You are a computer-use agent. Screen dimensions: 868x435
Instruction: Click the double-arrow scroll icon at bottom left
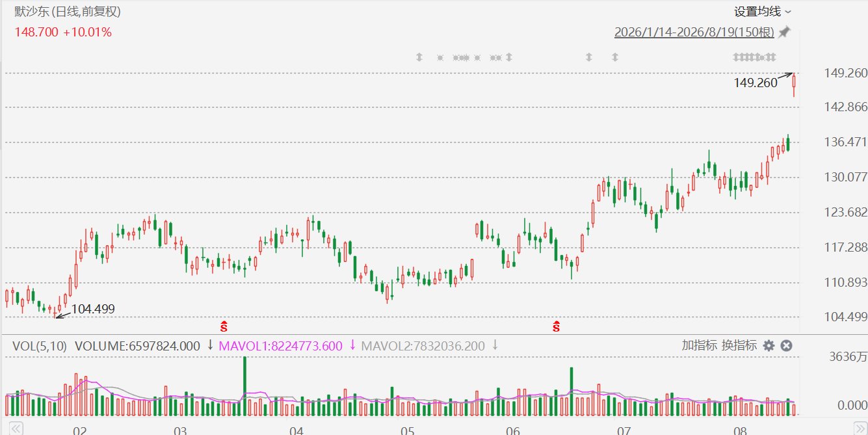coord(16,428)
